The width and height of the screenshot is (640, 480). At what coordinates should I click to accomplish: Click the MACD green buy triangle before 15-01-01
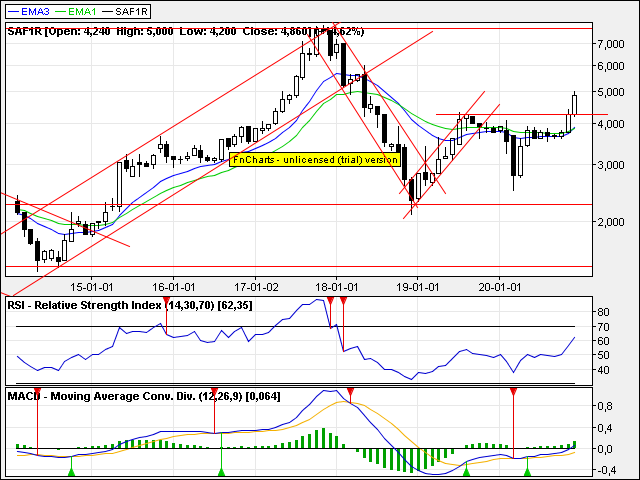(71, 472)
